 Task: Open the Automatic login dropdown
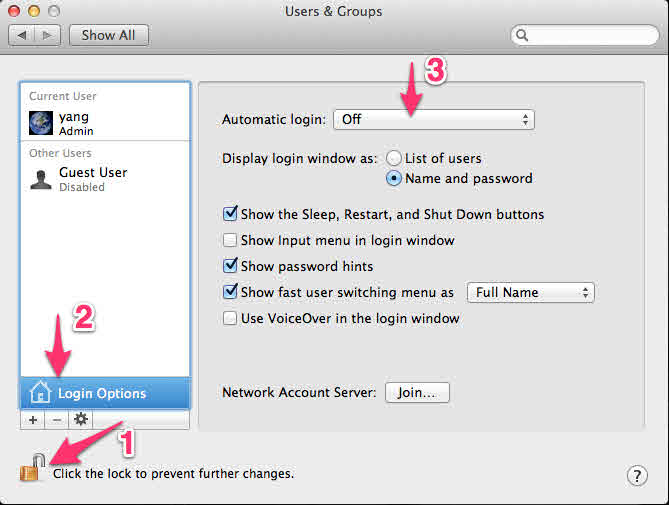[433, 119]
